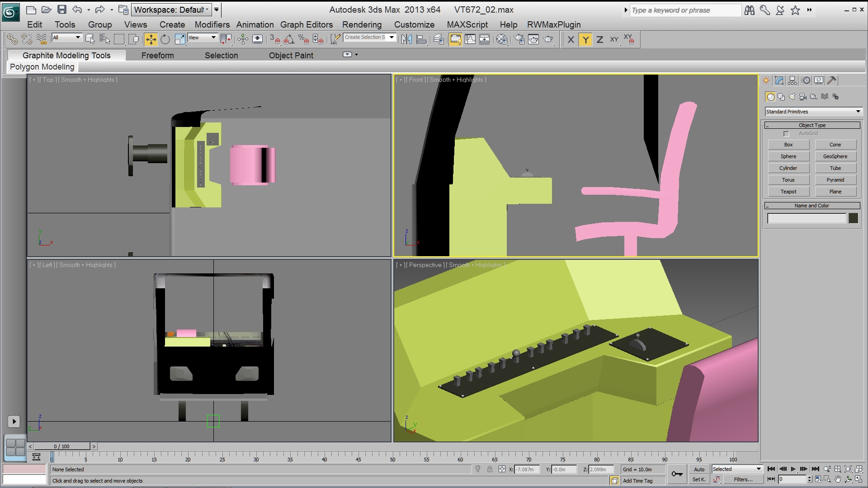Click the Angle Snap toggle icon
This screenshot has width=868, height=488.
[289, 40]
